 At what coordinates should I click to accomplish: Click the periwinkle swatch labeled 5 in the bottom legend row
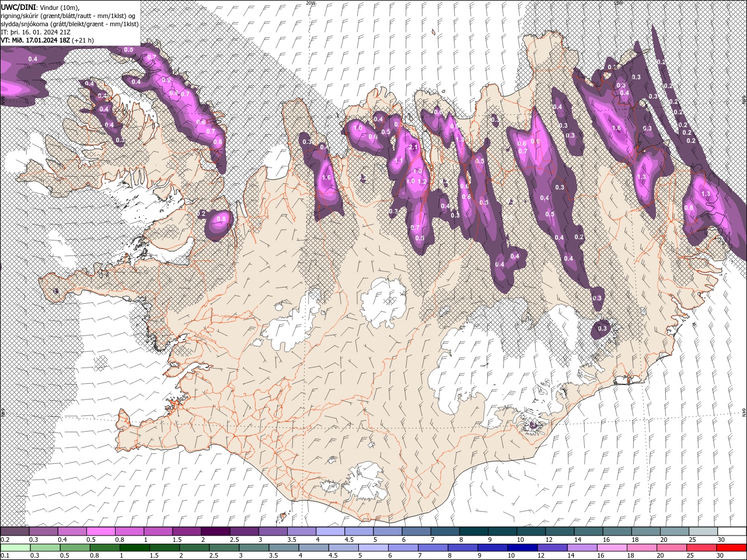click(373, 547)
